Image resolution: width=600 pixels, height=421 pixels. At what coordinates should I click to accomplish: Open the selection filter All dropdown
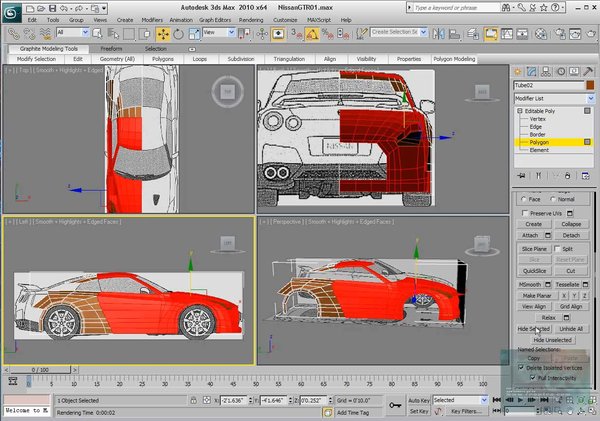73,33
